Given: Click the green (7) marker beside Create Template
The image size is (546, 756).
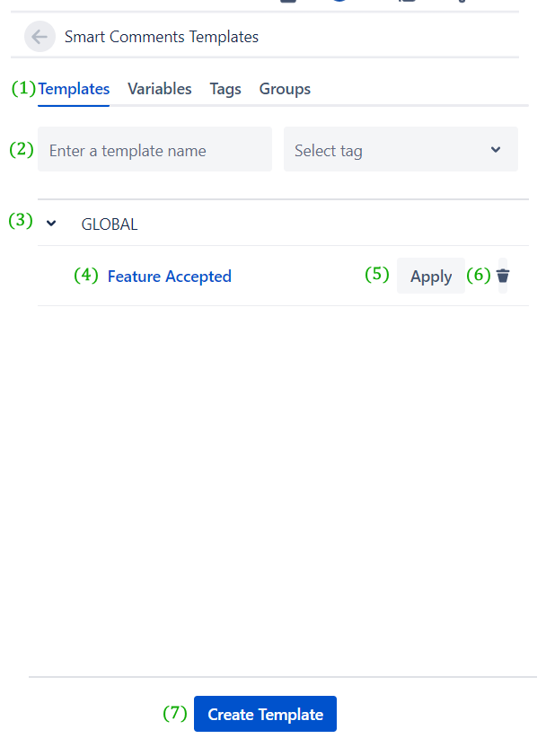Looking at the screenshot, I should point(174,713).
